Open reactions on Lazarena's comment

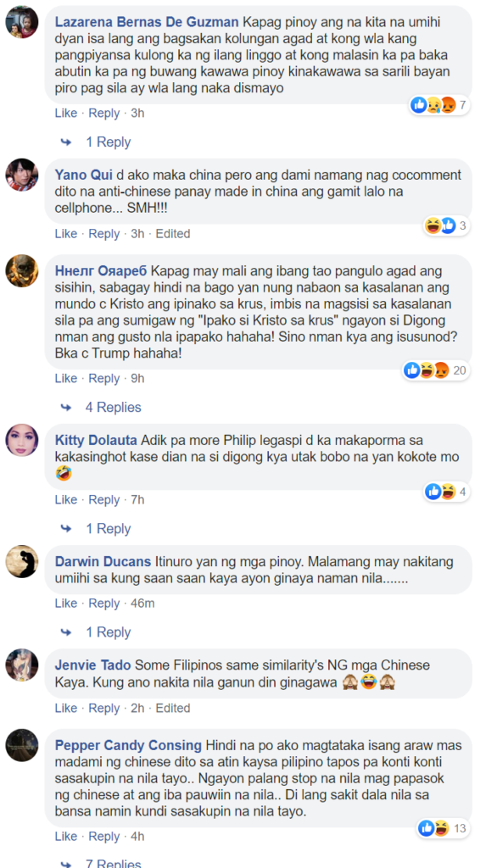pyautogui.click(x=439, y=104)
